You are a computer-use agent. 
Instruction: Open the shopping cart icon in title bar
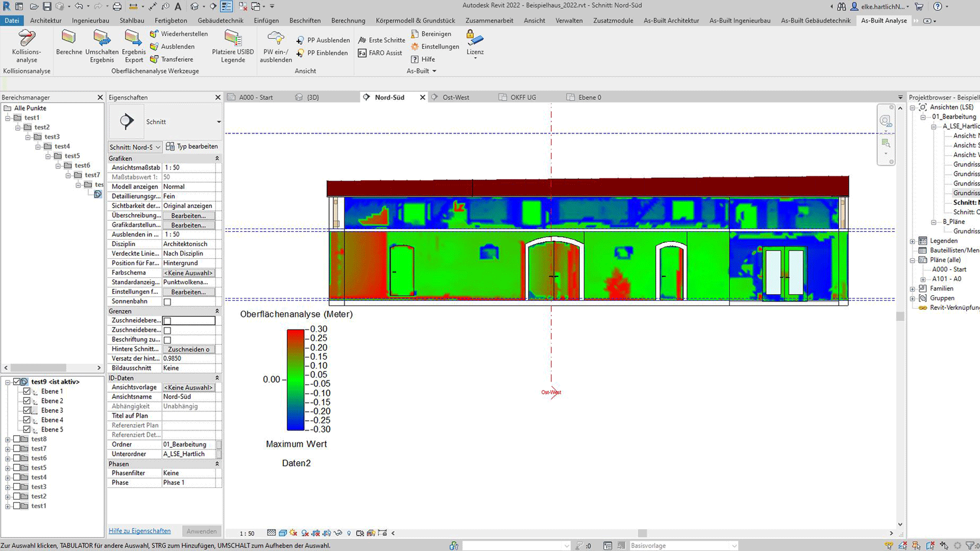pyautogui.click(x=919, y=6)
